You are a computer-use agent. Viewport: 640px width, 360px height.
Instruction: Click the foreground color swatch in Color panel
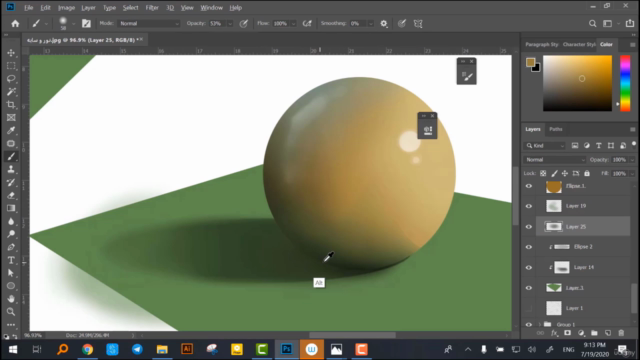[x=530, y=62]
